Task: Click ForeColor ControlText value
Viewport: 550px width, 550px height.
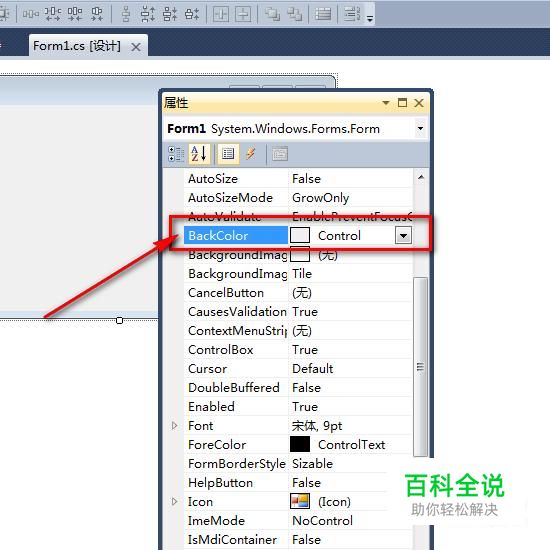Action: (x=351, y=445)
